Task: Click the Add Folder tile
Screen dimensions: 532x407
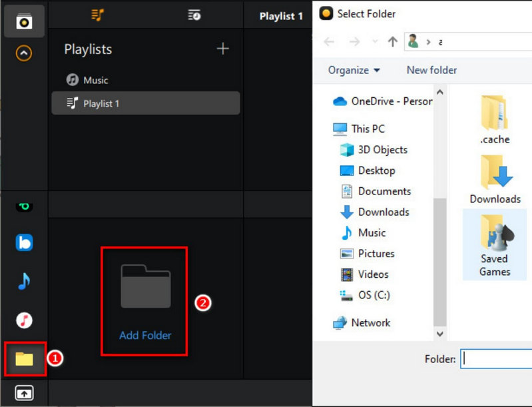Action: point(145,302)
